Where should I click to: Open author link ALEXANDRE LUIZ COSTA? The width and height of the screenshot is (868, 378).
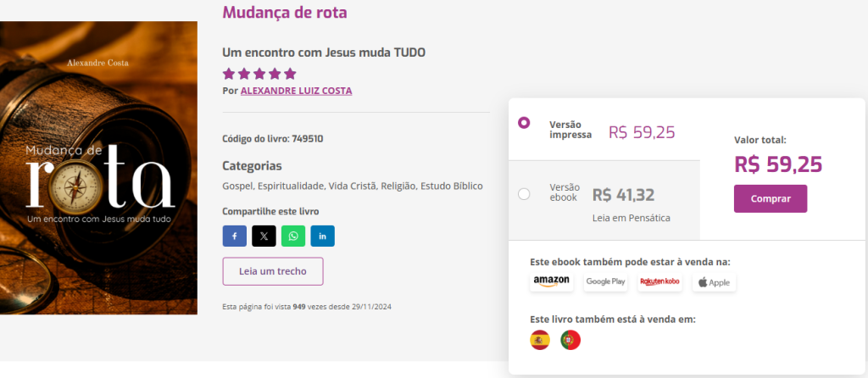point(296,91)
